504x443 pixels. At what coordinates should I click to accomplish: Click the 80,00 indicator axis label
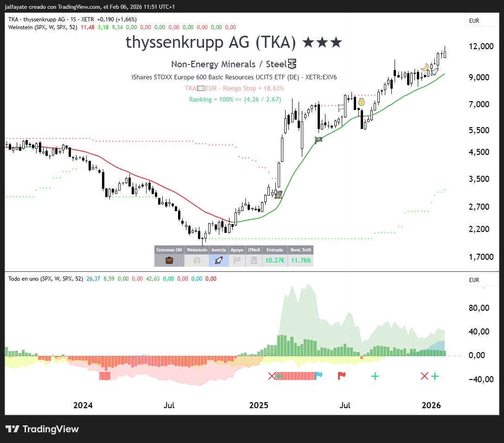479,308
